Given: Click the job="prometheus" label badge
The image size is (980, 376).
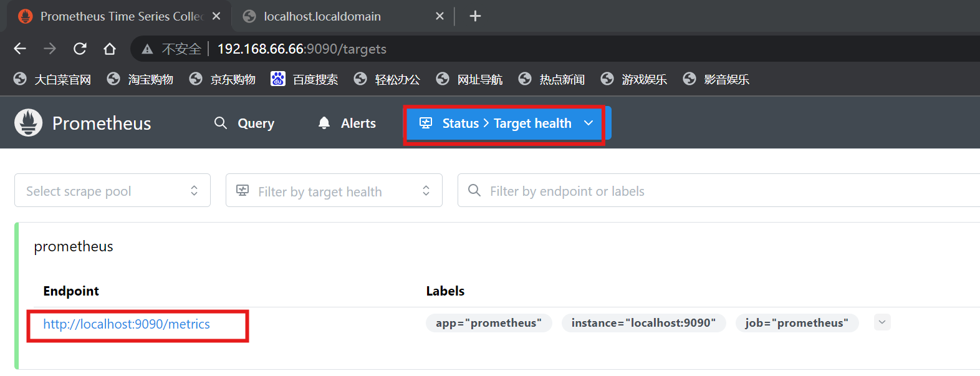Looking at the screenshot, I should click(x=797, y=323).
